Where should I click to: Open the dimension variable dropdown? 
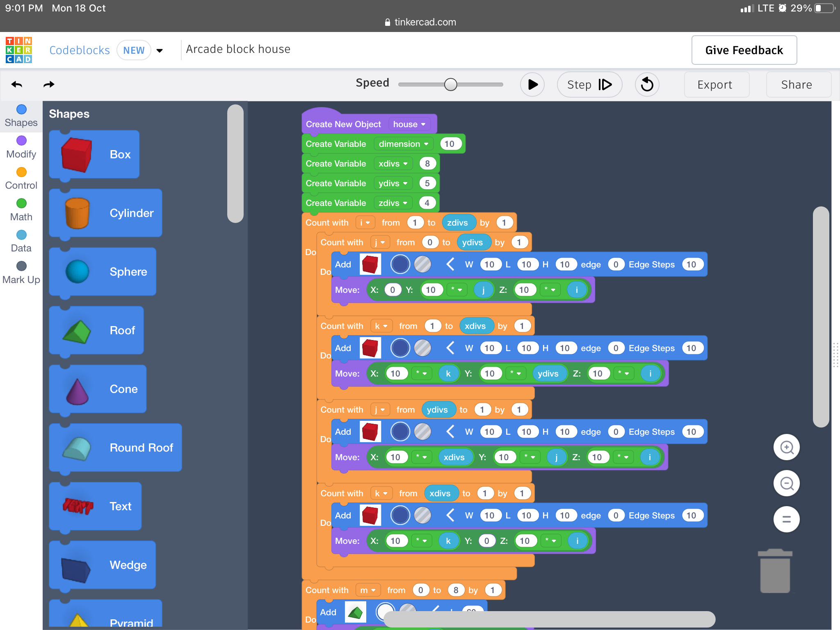pos(403,144)
